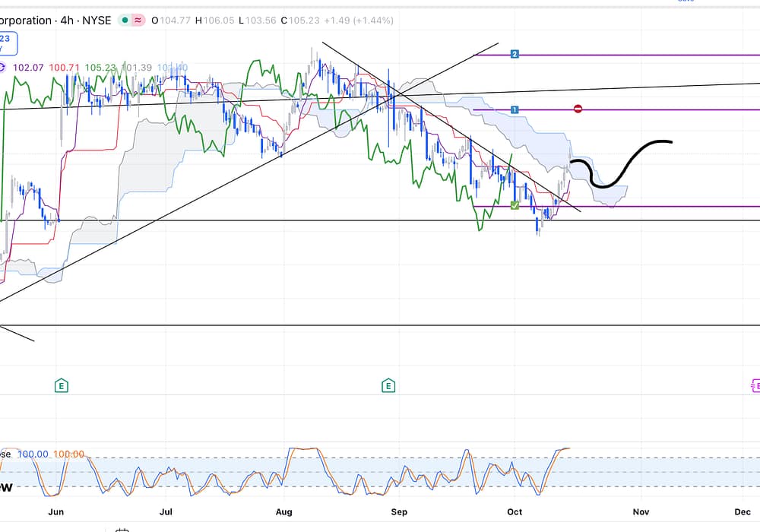This screenshot has width=760, height=532.
Task: Open the September earnings marker
Action: (x=389, y=386)
